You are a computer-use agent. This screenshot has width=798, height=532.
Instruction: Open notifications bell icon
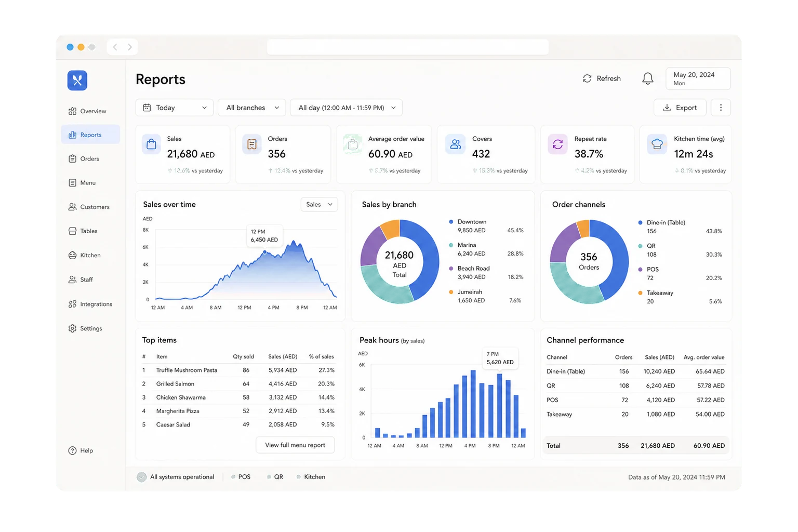point(647,78)
